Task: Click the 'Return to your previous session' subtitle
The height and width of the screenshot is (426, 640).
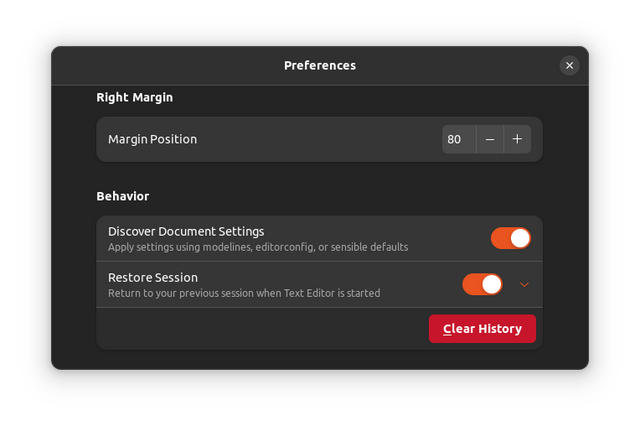Action: pos(244,293)
